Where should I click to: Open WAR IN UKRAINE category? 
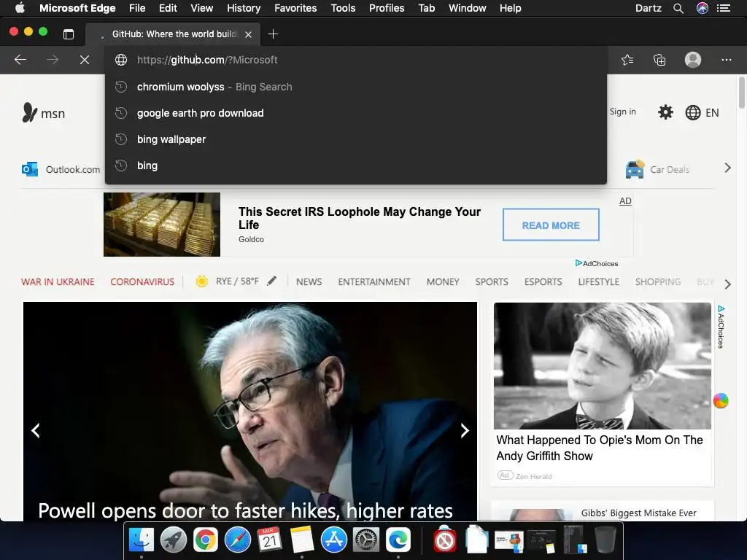point(58,282)
